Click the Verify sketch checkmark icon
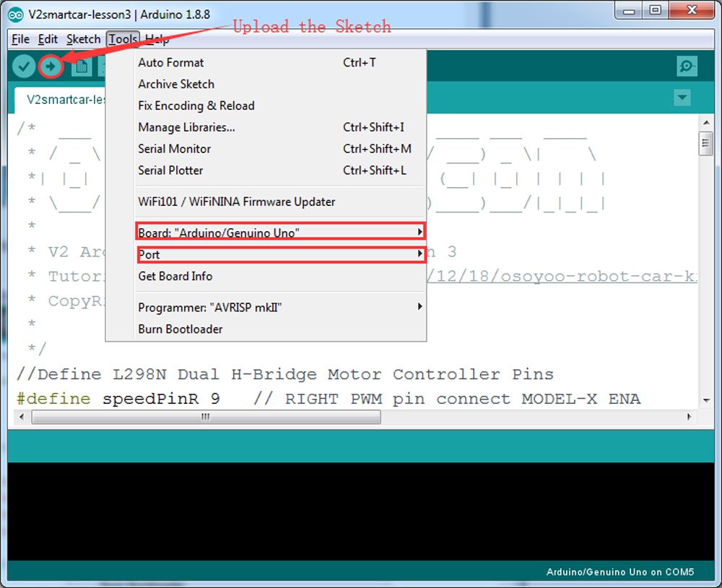Screen dimensions: 722x588 coord(24,66)
